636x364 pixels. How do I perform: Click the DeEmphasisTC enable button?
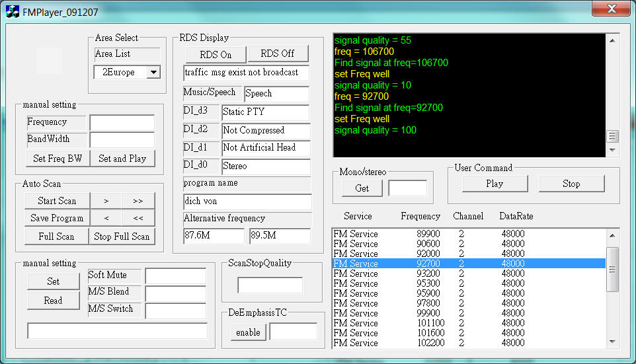[248, 332]
